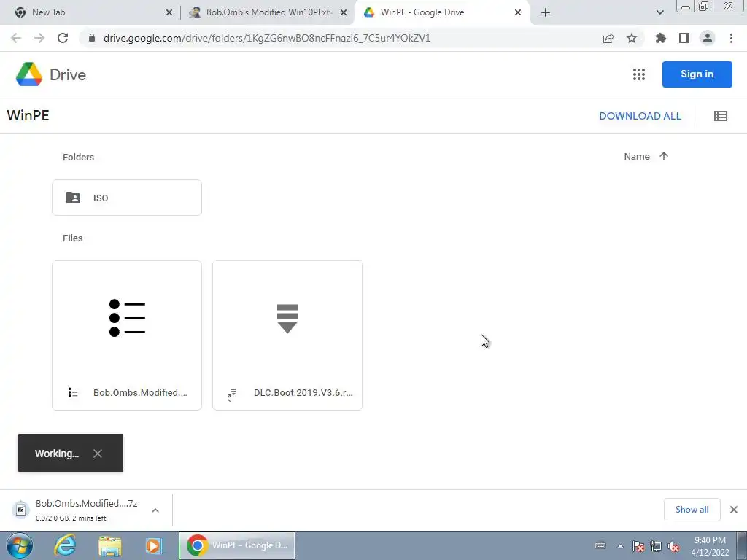Screen dimensions: 747x560
Task: Open the Chrome three-dot menu
Action: pos(731,38)
